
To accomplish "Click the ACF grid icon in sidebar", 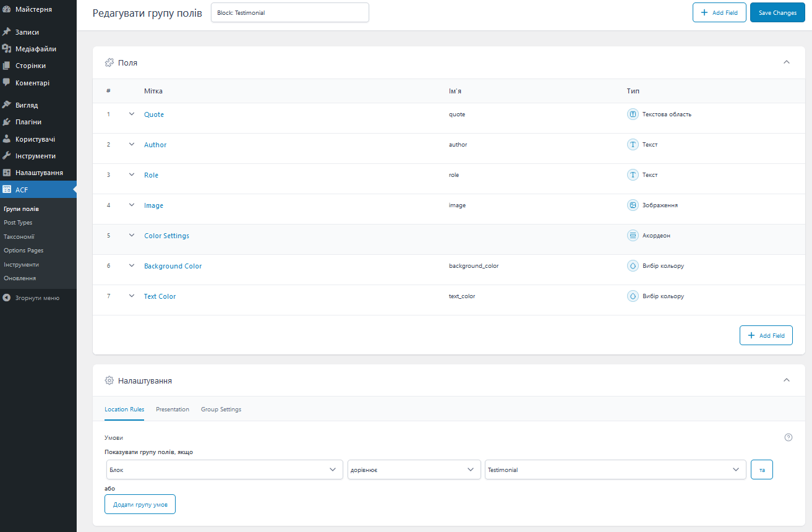I will [7, 190].
